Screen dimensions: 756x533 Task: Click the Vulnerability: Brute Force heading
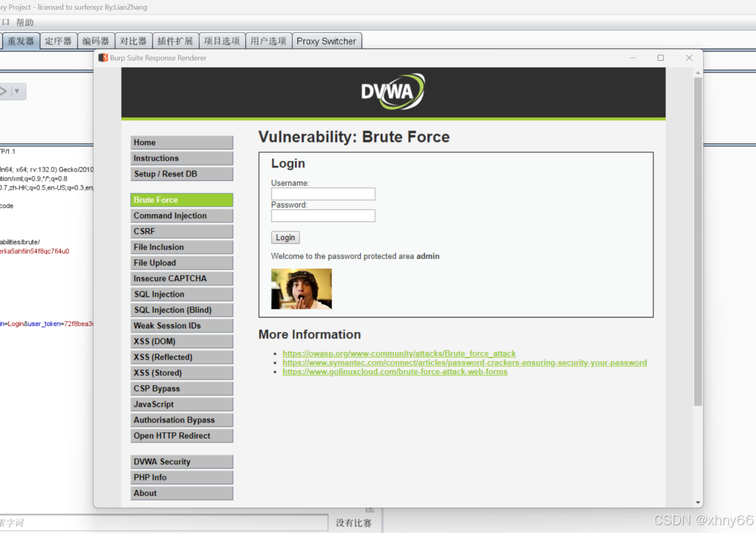point(354,137)
